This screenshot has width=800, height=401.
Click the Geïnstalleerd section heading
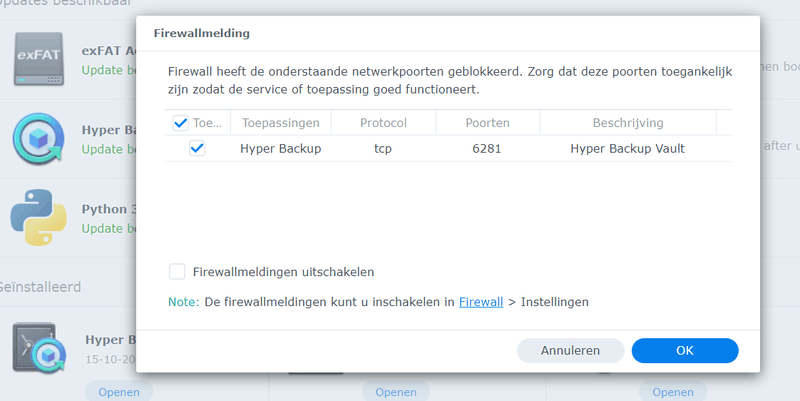[40, 287]
